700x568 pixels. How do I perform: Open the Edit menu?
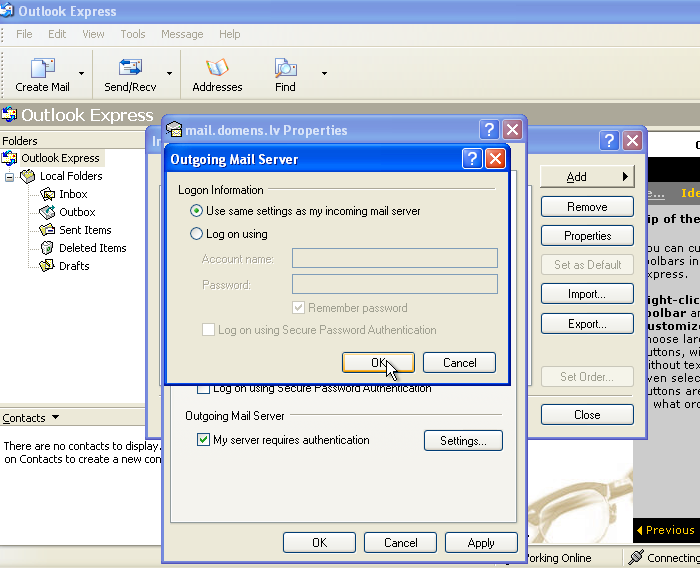click(x=57, y=34)
